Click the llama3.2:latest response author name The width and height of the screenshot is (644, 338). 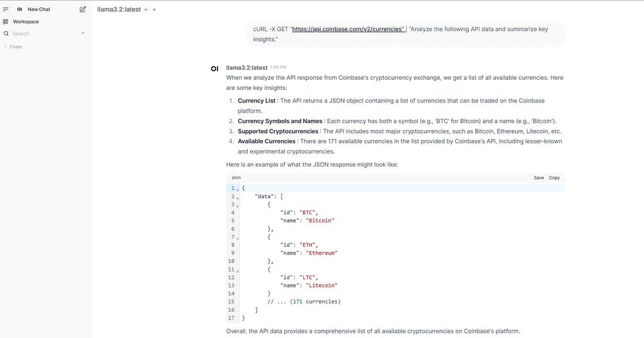247,68
